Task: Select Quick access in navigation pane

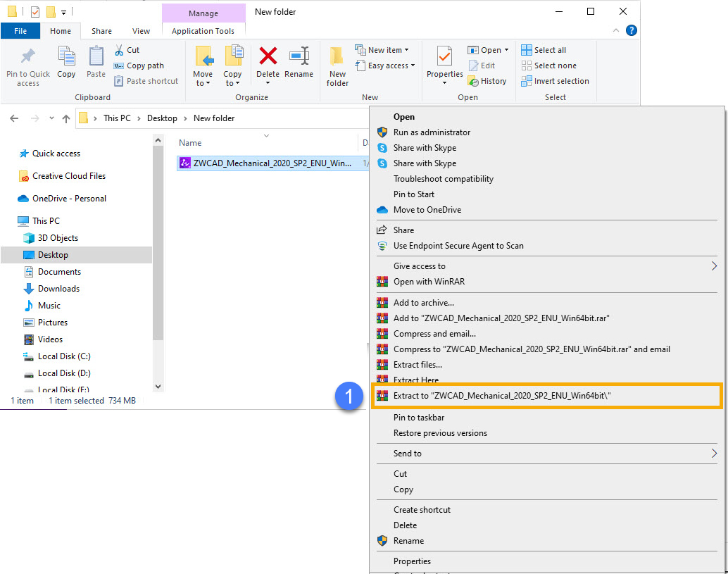Action: click(x=56, y=154)
